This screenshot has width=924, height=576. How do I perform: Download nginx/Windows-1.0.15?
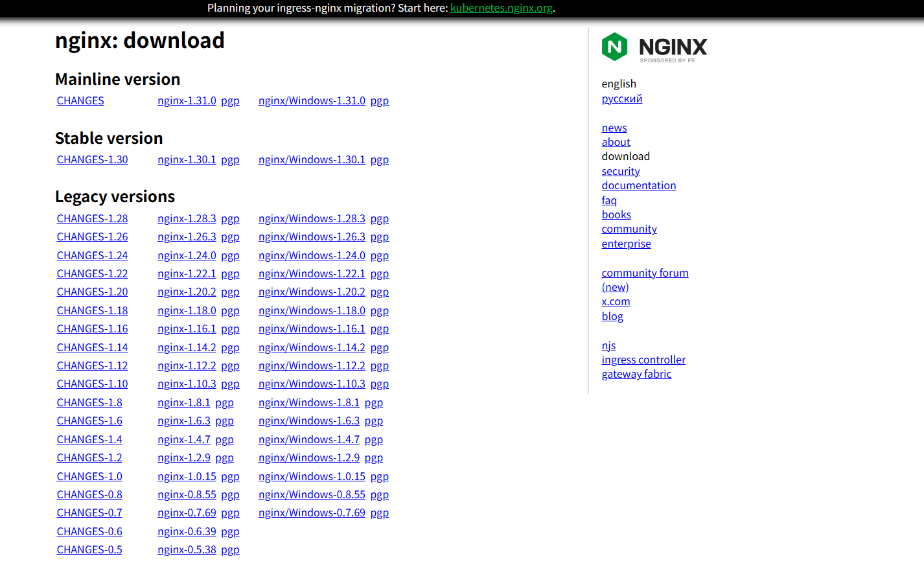coord(312,476)
